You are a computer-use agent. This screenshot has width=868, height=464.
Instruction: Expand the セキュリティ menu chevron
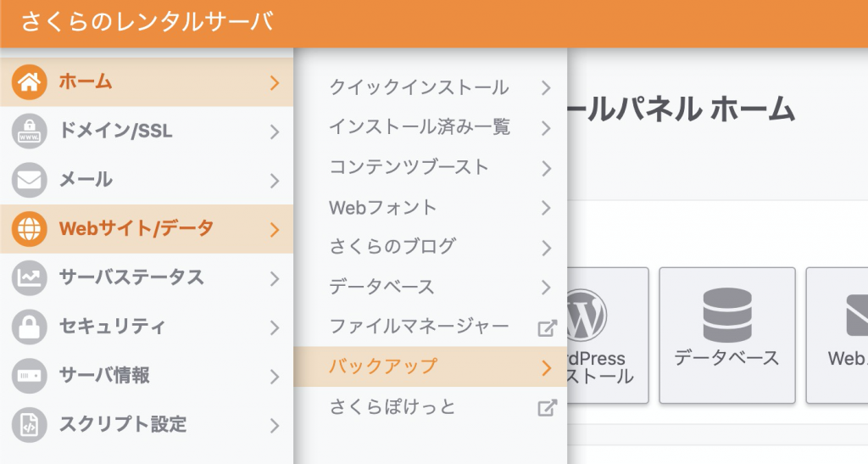pyautogui.click(x=275, y=327)
